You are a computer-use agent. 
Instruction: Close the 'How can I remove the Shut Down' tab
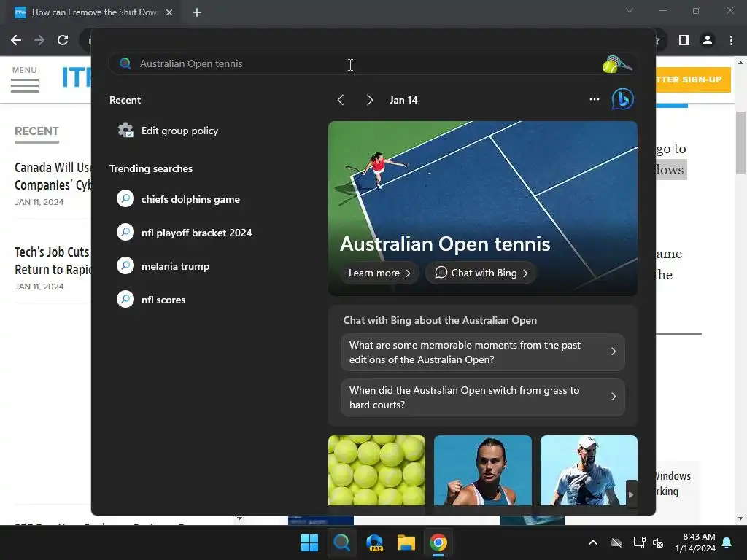[x=169, y=12]
